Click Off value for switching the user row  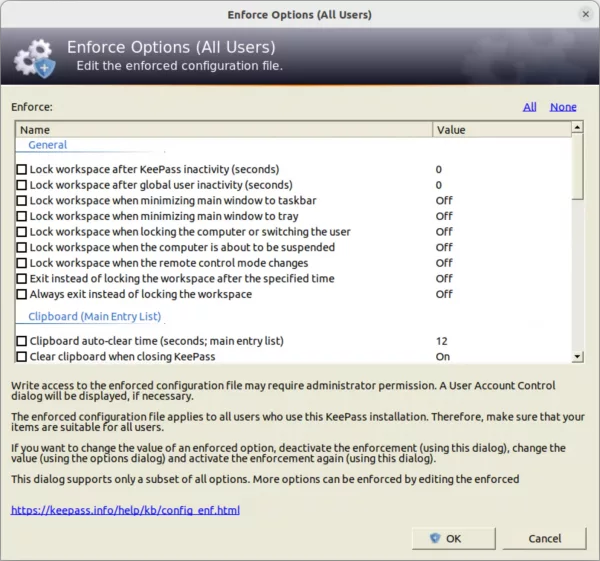[444, 232]
